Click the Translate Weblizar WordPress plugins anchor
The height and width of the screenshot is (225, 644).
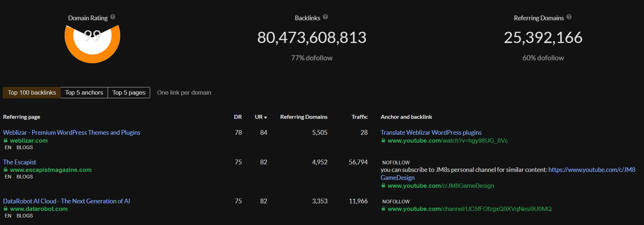[x=431, y=133]
